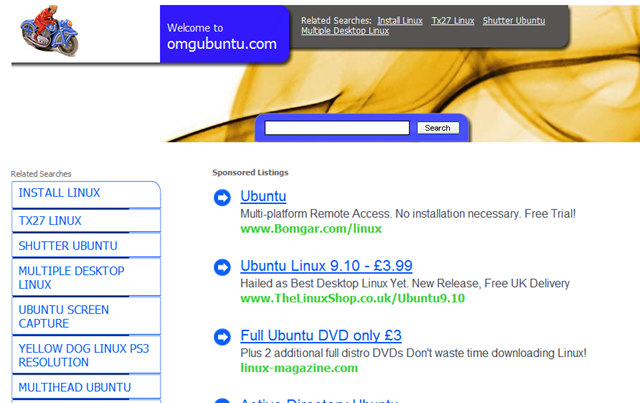This screenshot has height=403, width=640.
Task: Open the Tx27 Linux link in the header
Action: coord(453,21)
